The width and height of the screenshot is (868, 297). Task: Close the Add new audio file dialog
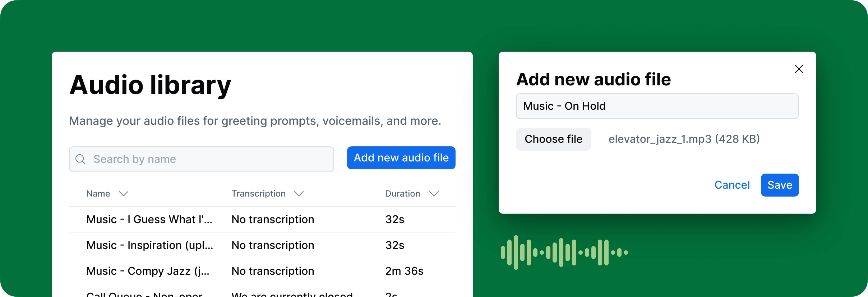tap(799, 69)
